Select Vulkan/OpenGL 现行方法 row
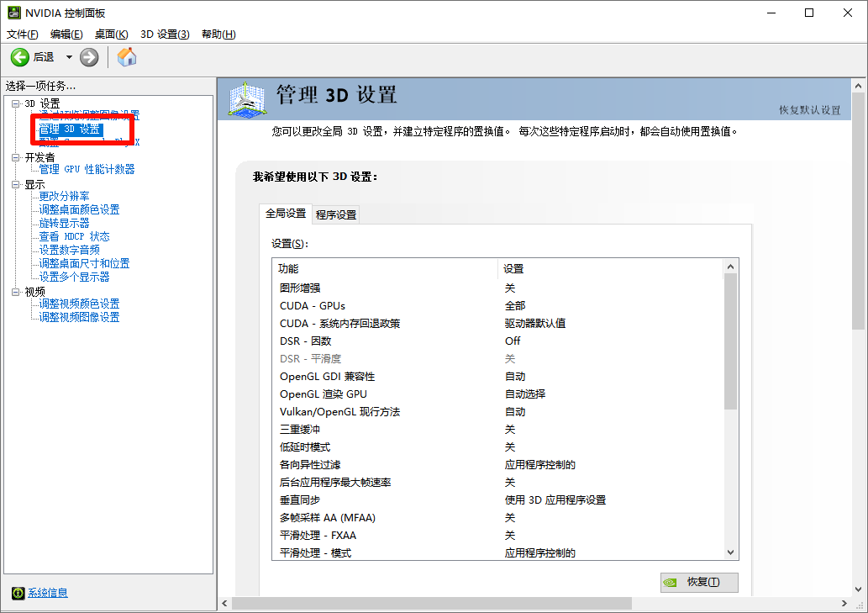 pos(497,412)
